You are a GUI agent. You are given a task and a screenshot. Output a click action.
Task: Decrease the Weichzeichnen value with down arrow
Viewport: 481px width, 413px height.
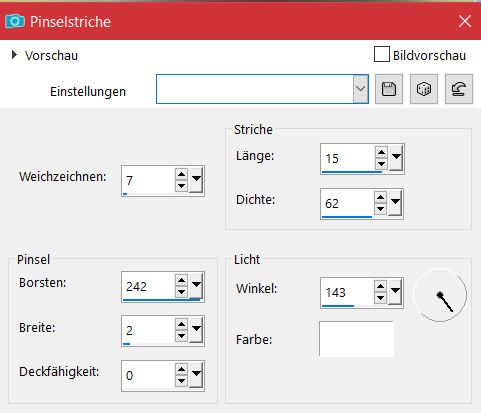pyautogui.click(x=181, y=186)
